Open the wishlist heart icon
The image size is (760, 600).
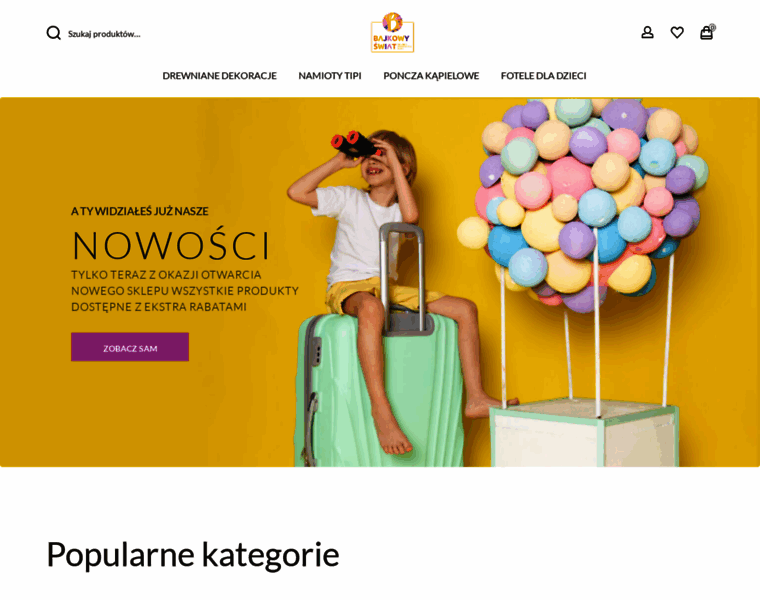[677, 32]
